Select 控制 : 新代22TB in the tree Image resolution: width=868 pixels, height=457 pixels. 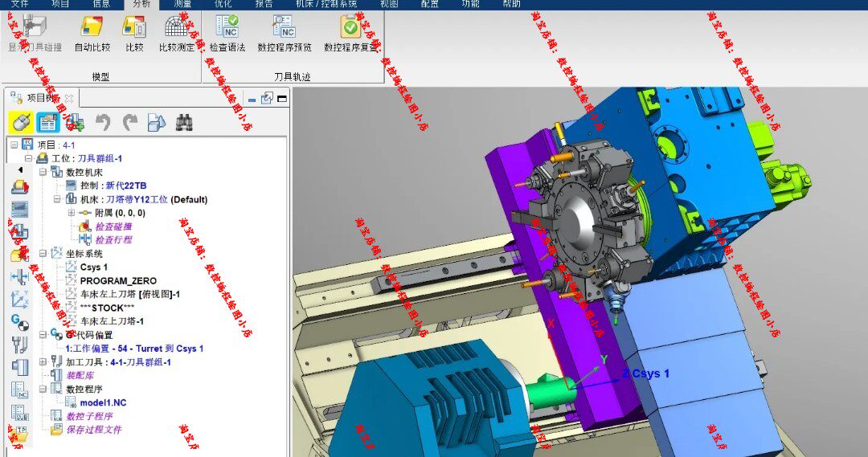pyautogui.click(x=113, y=186)
